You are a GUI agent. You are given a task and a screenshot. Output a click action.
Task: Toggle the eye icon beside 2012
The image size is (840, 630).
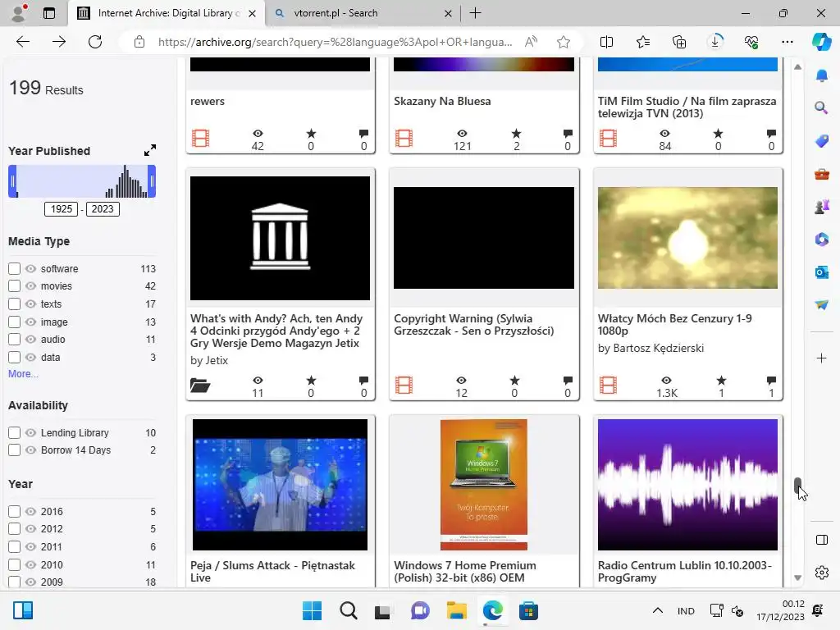[x=30, y=529]
